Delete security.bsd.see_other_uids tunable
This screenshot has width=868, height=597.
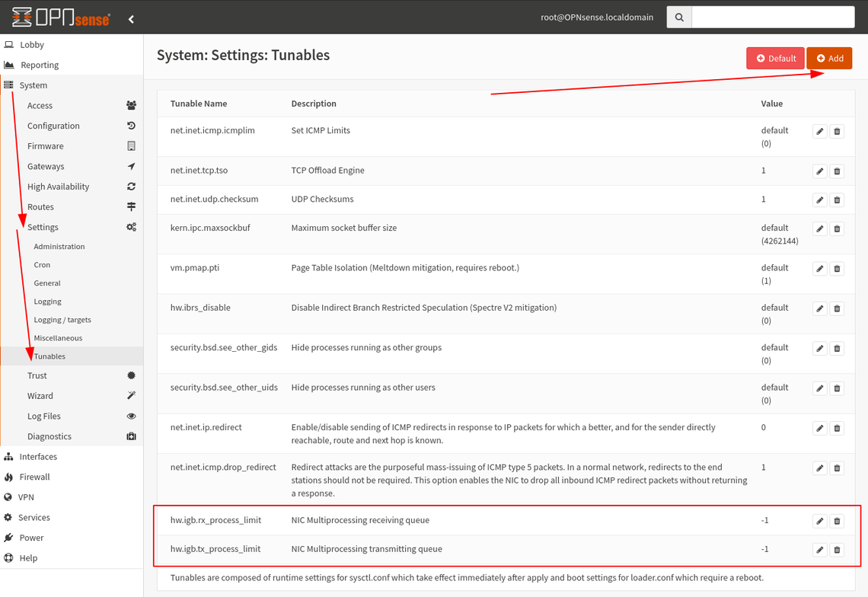(x=837, y=388)
